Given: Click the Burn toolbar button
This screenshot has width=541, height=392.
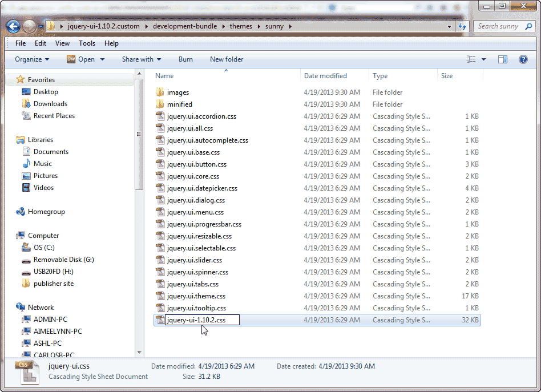Looking at the screenshot, I should click(185, 59).
